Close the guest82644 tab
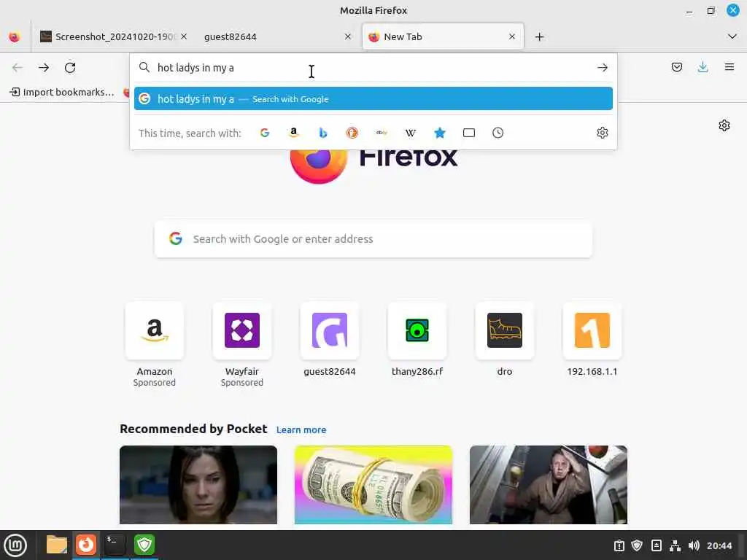The height and width of the screenshot is (560, 747). pyautogui.click(x=348, y=36)
